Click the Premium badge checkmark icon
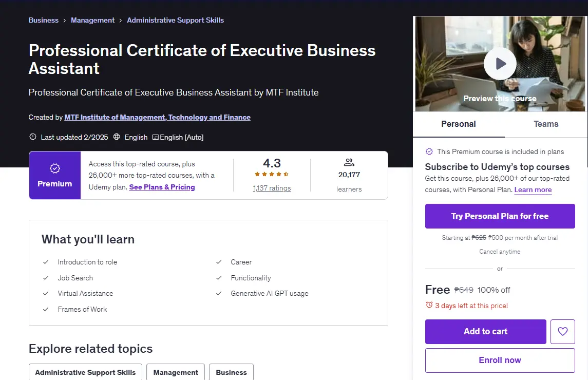Viewport: 588px width, 380px height. 55,169
